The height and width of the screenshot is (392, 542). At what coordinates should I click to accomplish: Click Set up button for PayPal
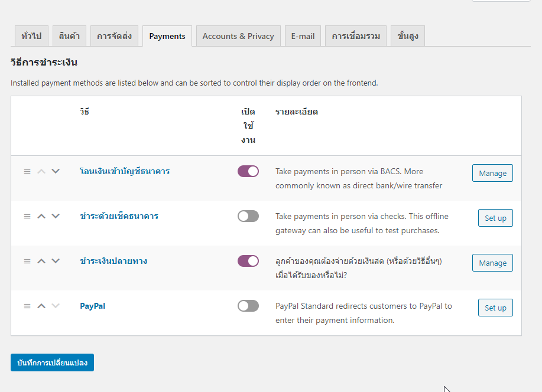click(495, 308)
